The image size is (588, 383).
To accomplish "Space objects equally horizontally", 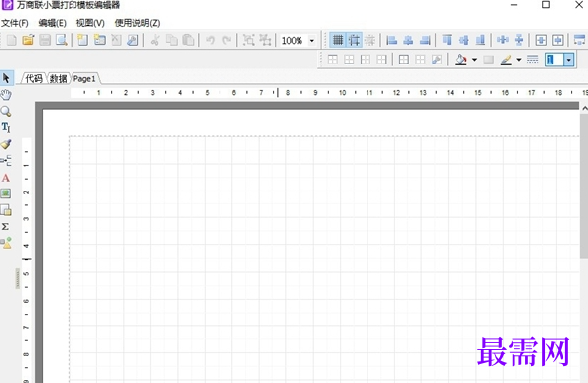I will pos(503,40).
